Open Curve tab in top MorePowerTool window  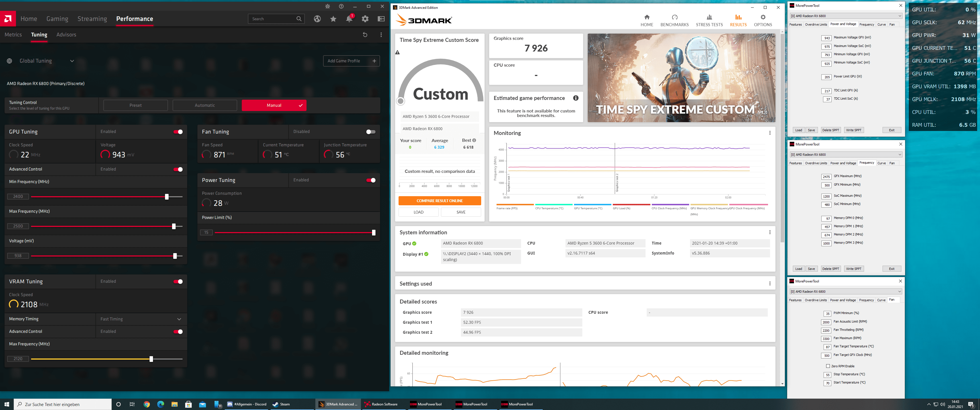(881, 24)
